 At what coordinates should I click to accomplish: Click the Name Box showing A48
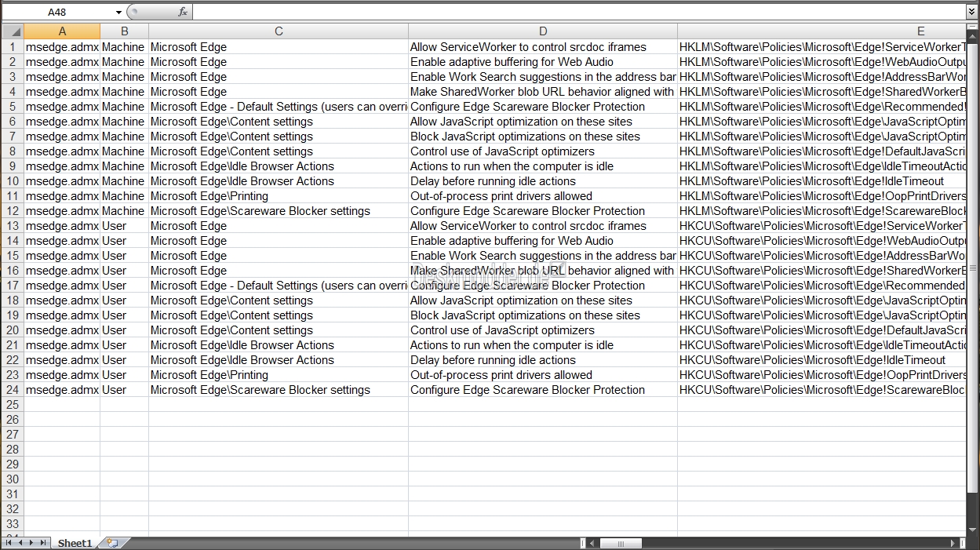pyautogui.click(x=57, y=12)
